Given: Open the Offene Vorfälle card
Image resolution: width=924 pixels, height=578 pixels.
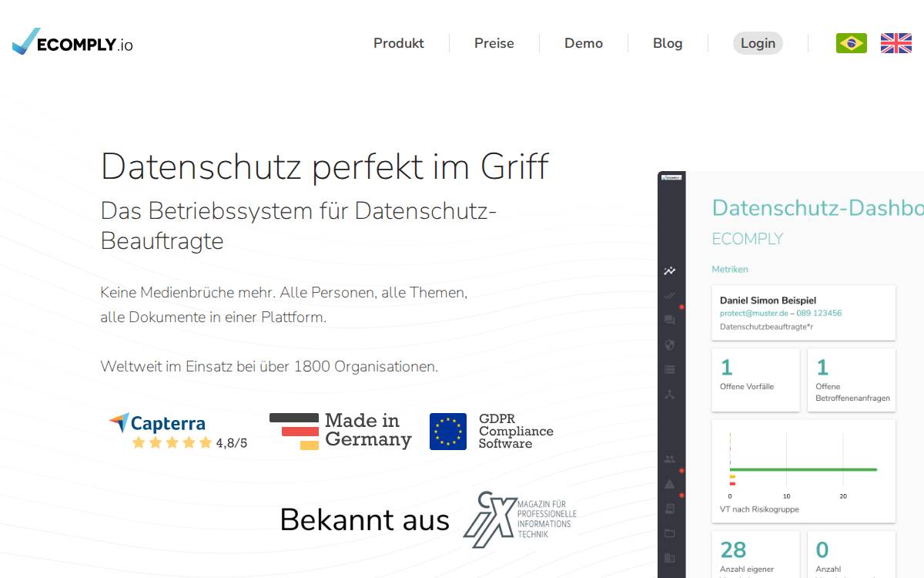Looking at the screenshot, I should [x=756, y=380].
